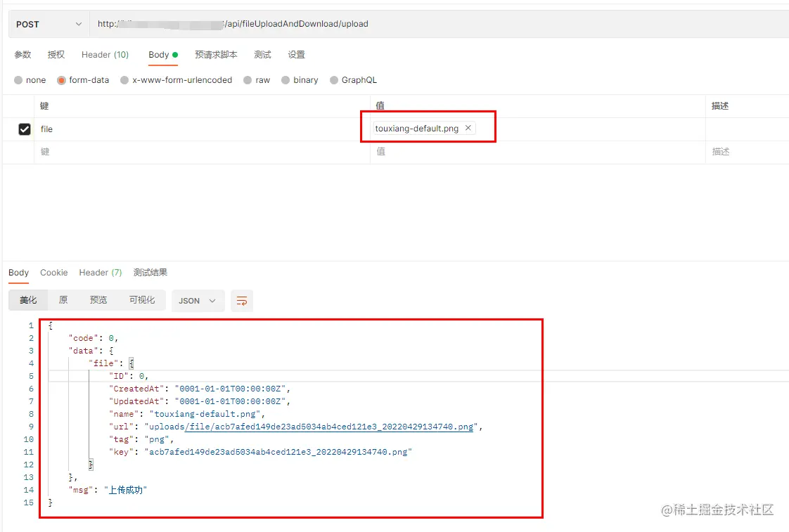Viewport: 789px width, 532px height.
Task: Open the response Cookie tab
Action: 54,273
